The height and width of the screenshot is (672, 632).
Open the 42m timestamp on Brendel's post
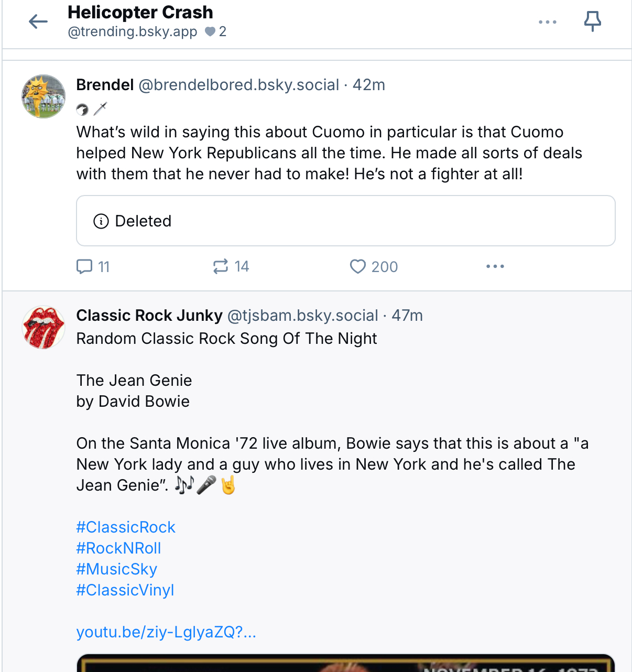click(x=369, y=85)
